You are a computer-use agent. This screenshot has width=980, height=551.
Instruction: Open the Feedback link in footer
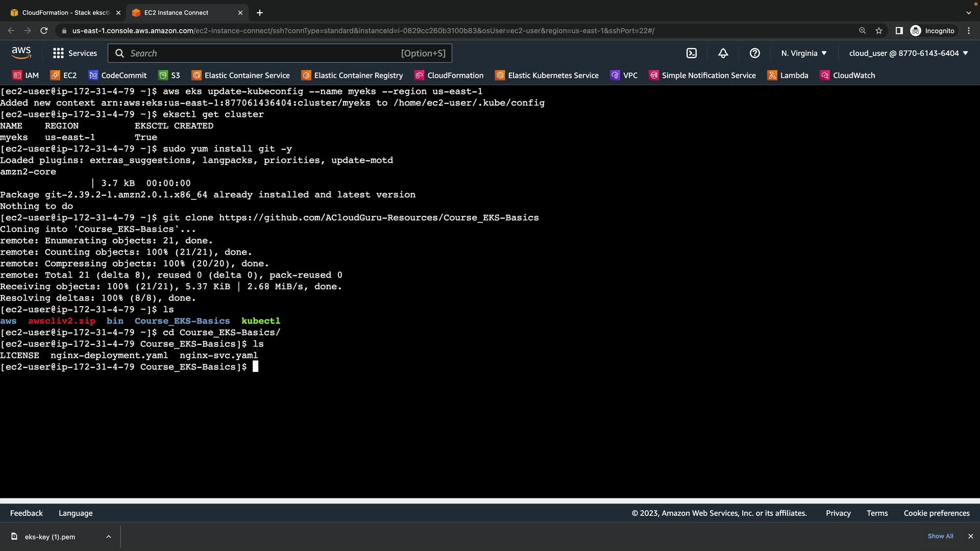[27, 513]
